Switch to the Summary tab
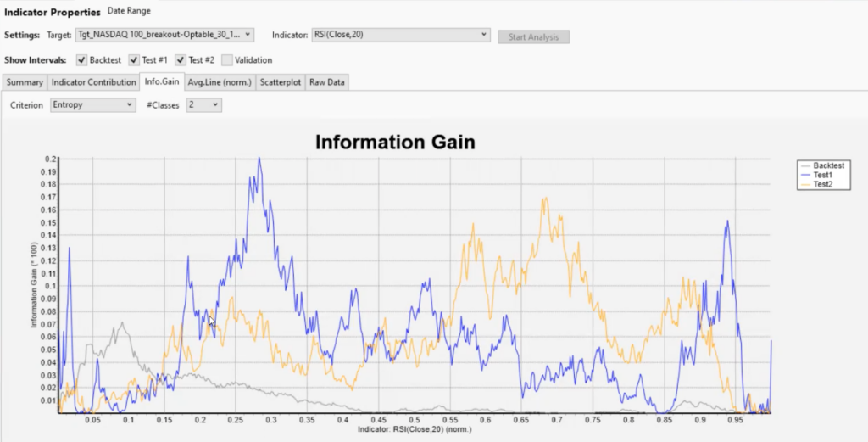Viewport: 868px width, 442px height. [25, 82]
